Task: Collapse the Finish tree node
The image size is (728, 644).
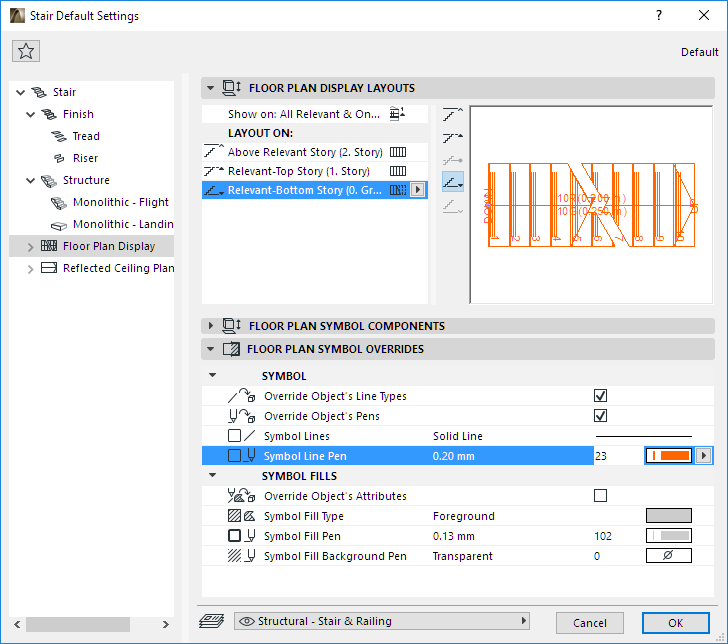Action: tap(31, 114)
